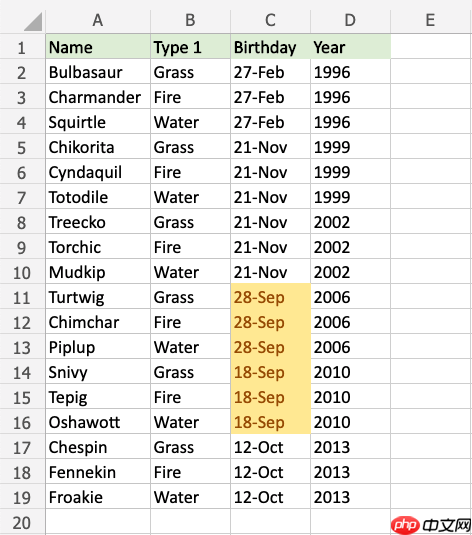Select the Bulbasaur cell

tap(98, 72)
